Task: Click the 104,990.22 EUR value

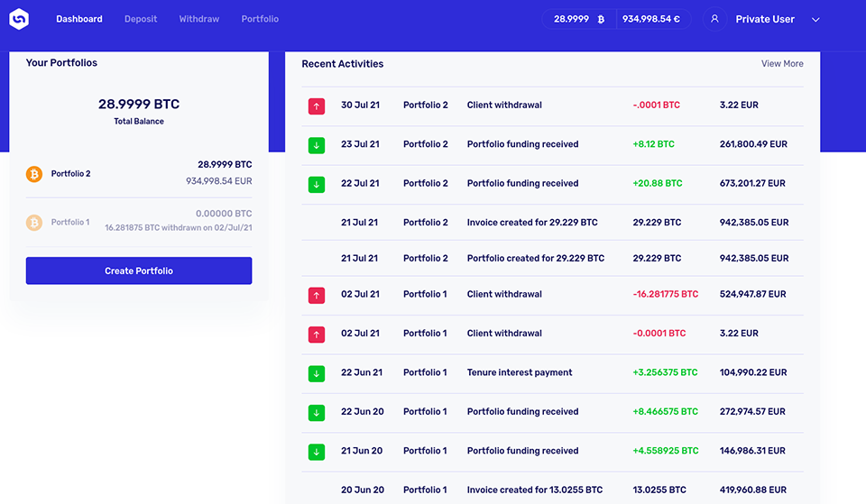Action: (753, 372)
